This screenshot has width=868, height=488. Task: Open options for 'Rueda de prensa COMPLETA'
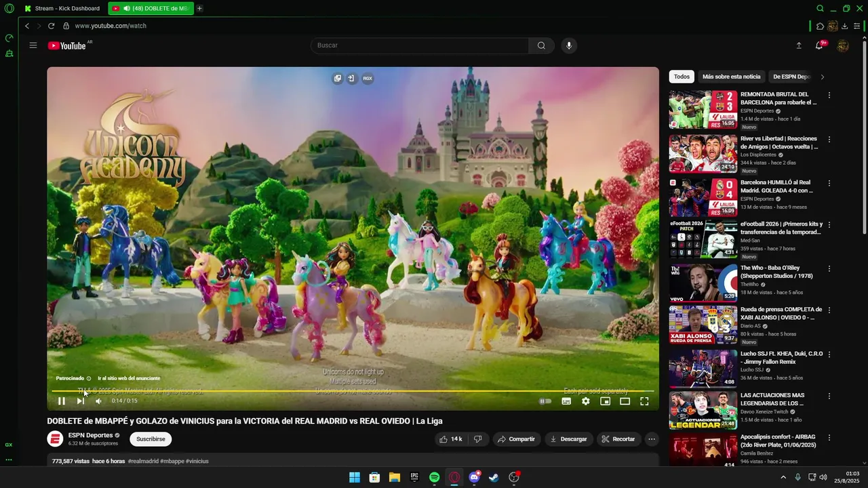[829, 310]
